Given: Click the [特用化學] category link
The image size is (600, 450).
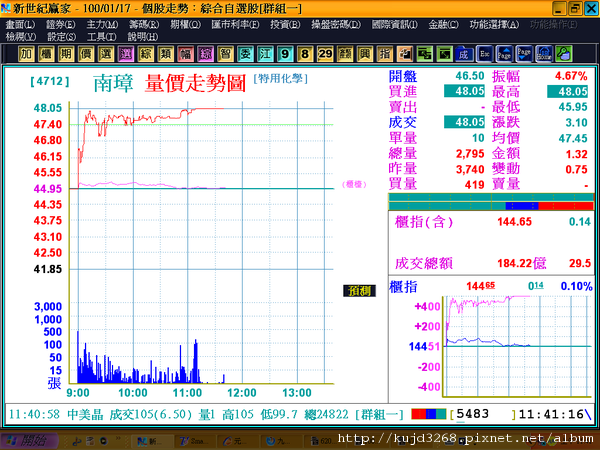Looking at the screenshot, I should coord(280,79).
